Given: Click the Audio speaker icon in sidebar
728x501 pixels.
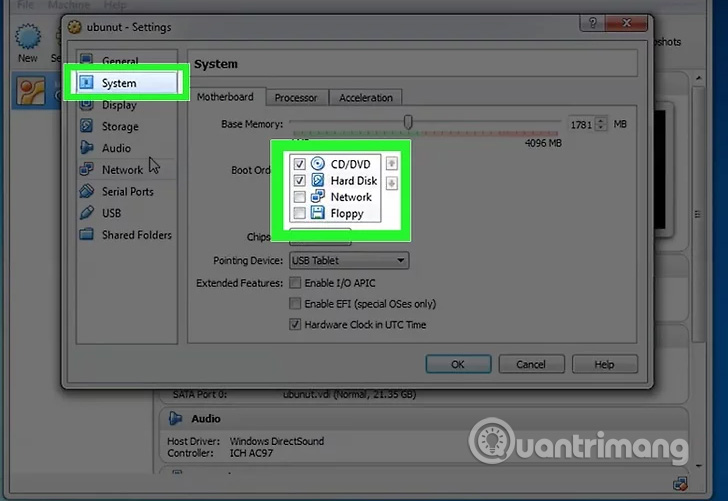Looking at the screenshot, I should point(86,148).
